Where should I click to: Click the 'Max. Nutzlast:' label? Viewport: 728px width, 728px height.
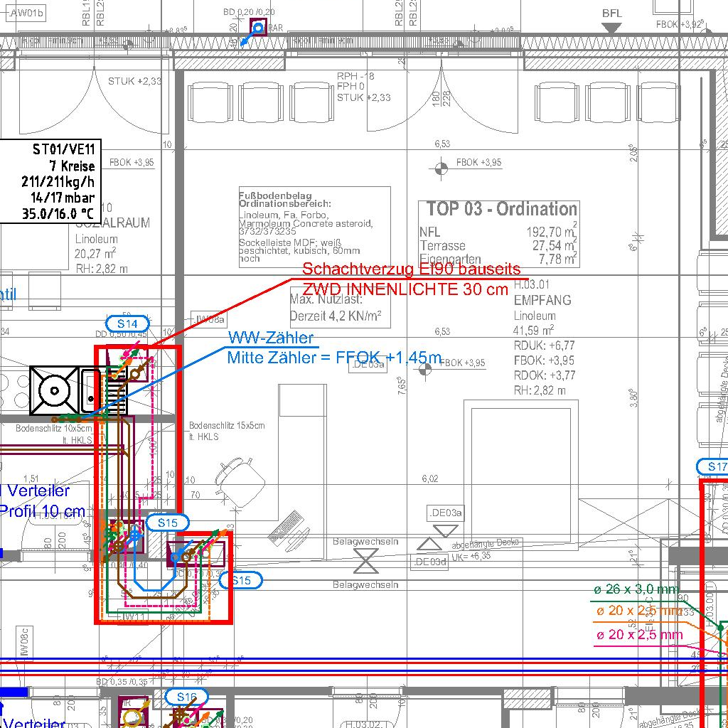pyautogui.click(x=326, y=299)
